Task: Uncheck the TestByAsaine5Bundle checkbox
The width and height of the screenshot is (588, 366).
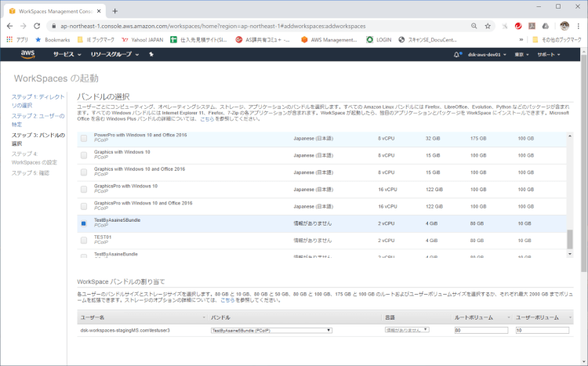Action: point(84,223)
